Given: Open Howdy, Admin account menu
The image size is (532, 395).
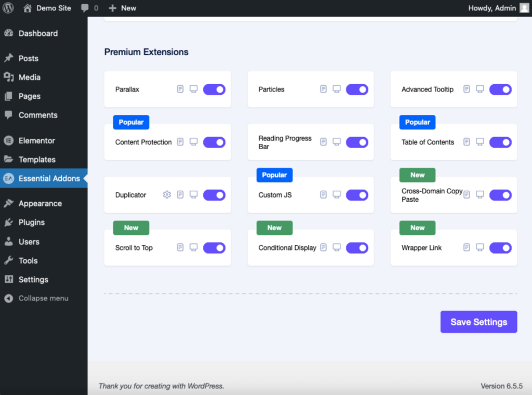Looking at the screenshot, I should click(x=498, y=8).
